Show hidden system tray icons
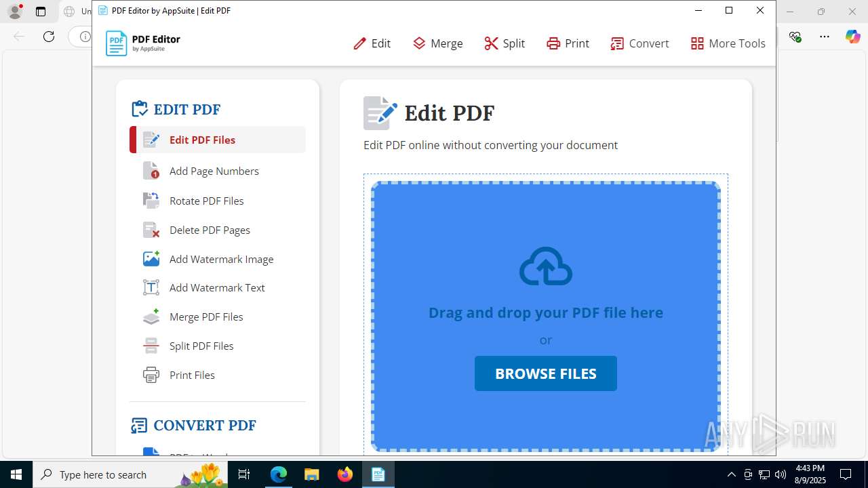Screen dimensions: 868x488 coord(731,474)
